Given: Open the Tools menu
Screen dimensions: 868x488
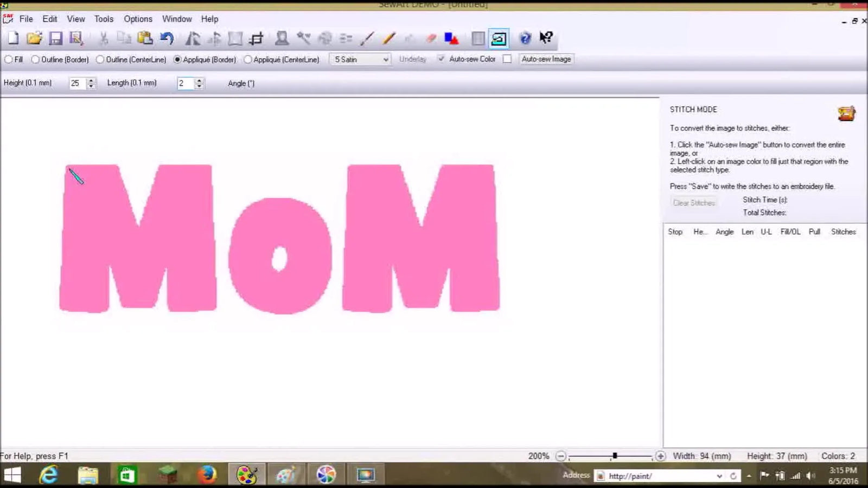Looking at the screenshot, I should click(103, 18).
